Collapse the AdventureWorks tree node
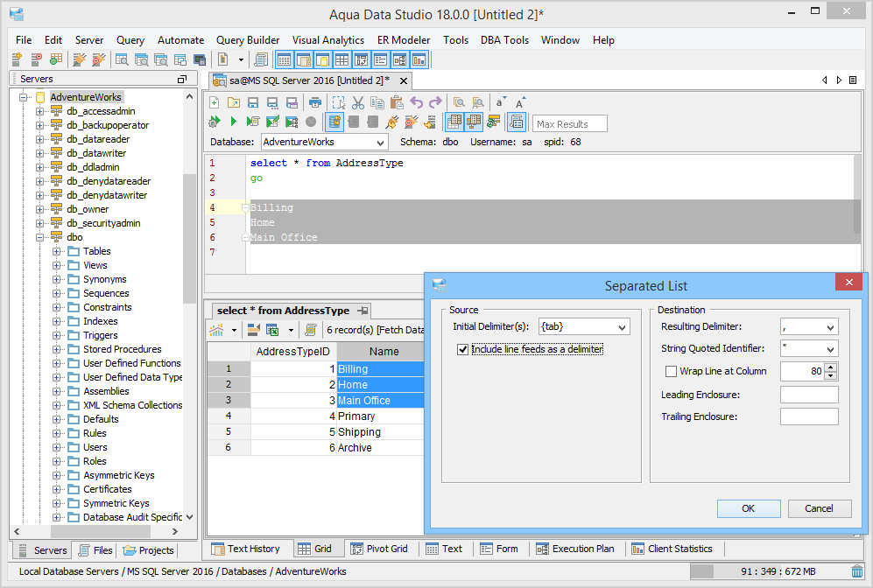873x588 pixels. [24, 97]
